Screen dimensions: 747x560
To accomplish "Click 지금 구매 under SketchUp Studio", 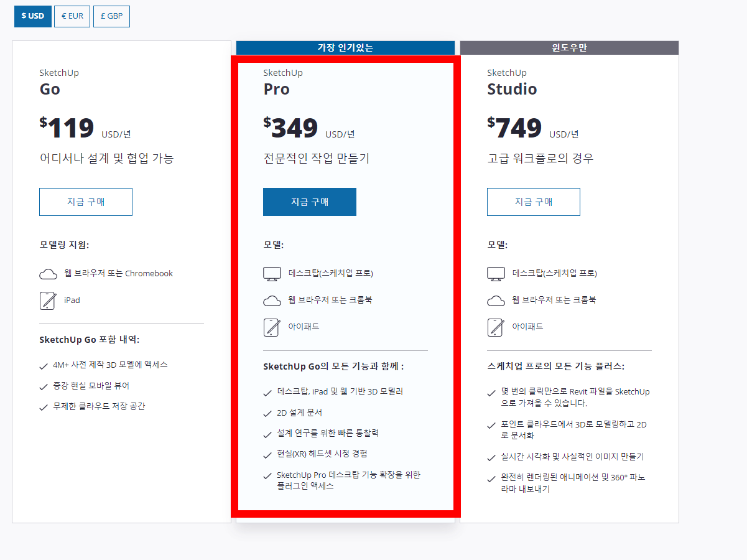I will pyautogui.click(x=533, y=202).
